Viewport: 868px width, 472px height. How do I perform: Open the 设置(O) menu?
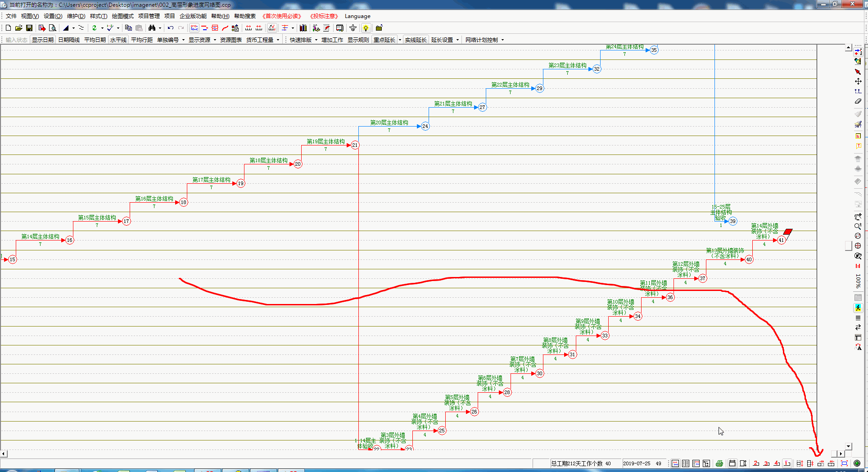coord(53,16)
